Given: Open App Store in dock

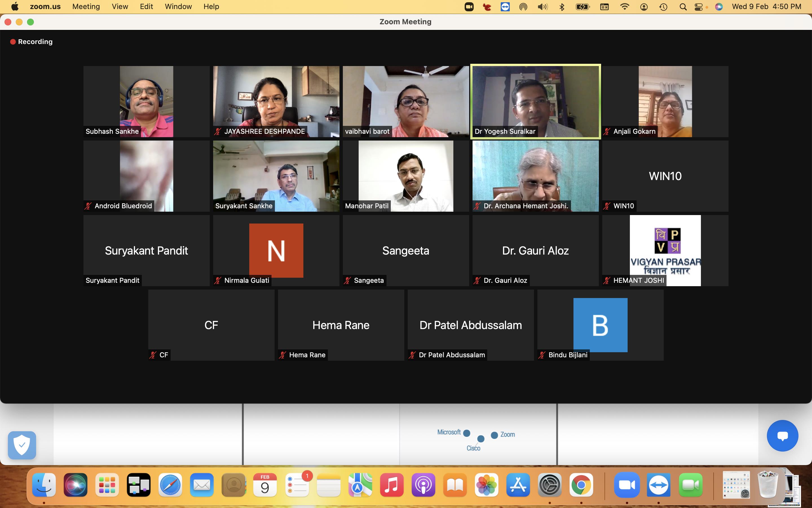Looking at the screenshot, I should click(x=518, y=485).
